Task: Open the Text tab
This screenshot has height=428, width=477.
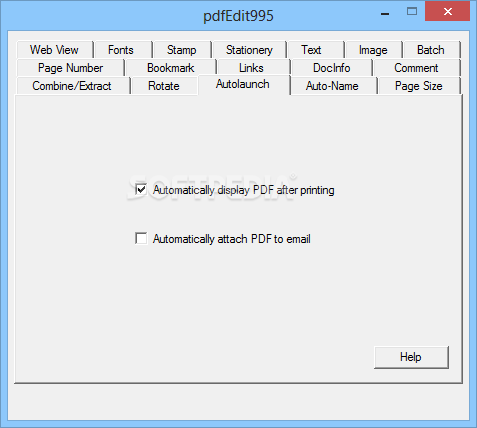Action: (x=315, y=50)
